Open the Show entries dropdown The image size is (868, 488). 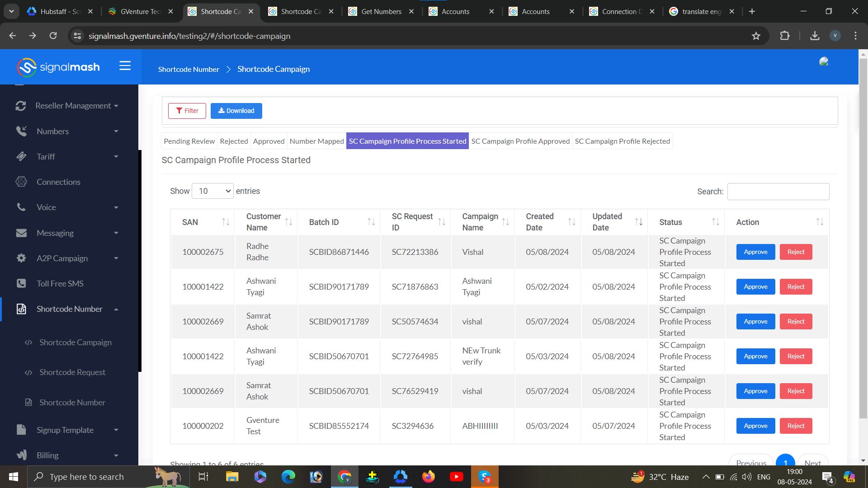click(212, 191)
